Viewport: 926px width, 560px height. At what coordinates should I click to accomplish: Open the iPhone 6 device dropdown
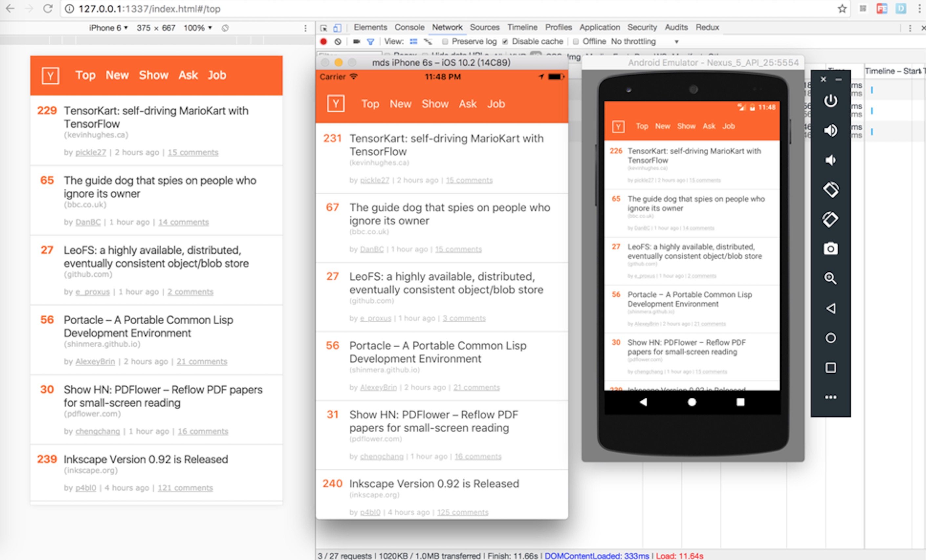tap(108, 28)
